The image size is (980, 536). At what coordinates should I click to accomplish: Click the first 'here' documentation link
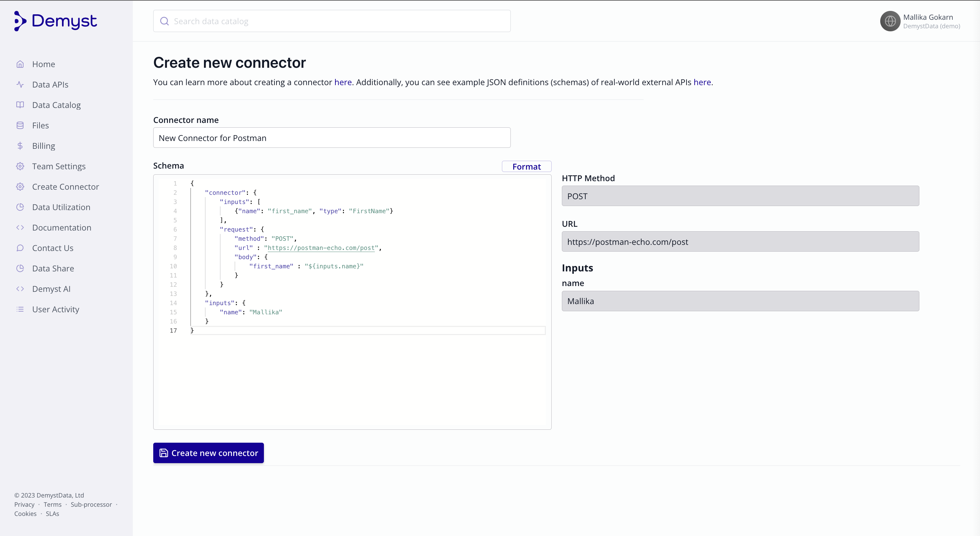(x=343, y=82)
